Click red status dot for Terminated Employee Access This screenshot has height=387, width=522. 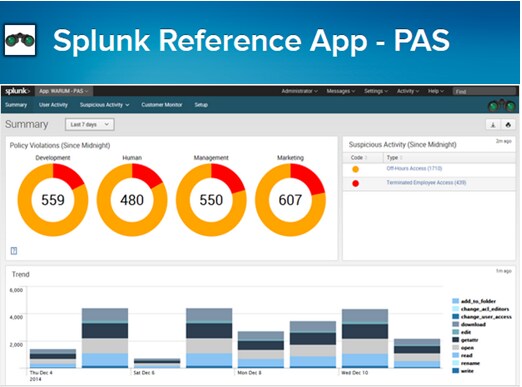[x=356, y=183]
